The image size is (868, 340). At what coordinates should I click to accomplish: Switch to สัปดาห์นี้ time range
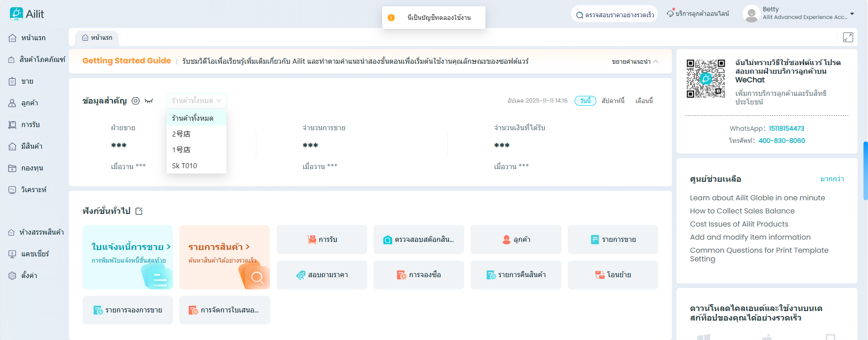613,101
